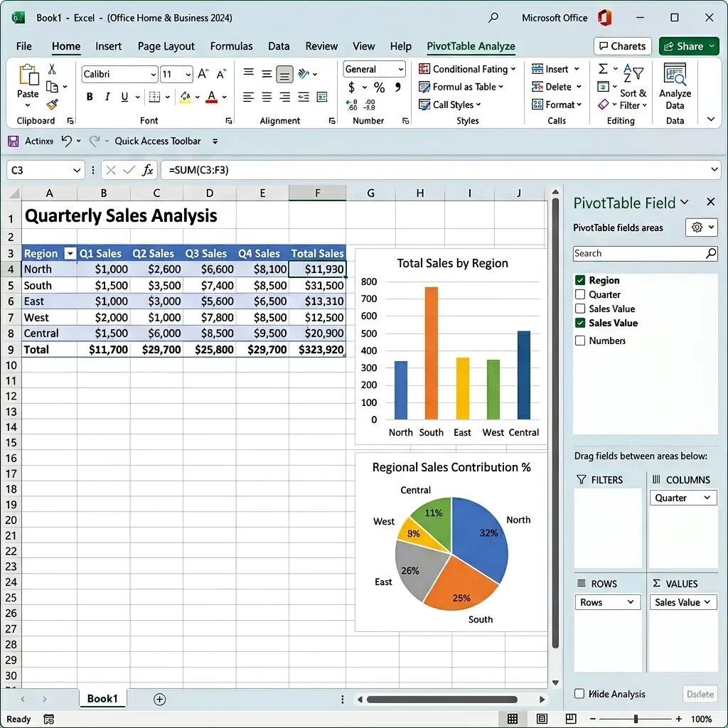Toggle the Hide Analysis checkbox
Viewport: 728px width, 728px height.
pyautogui.click(x=579, y=694)
